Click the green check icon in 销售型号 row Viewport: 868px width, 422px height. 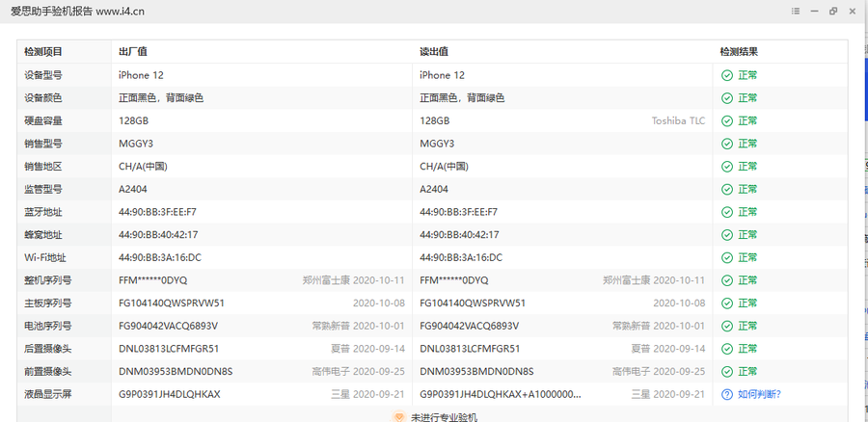727,144
